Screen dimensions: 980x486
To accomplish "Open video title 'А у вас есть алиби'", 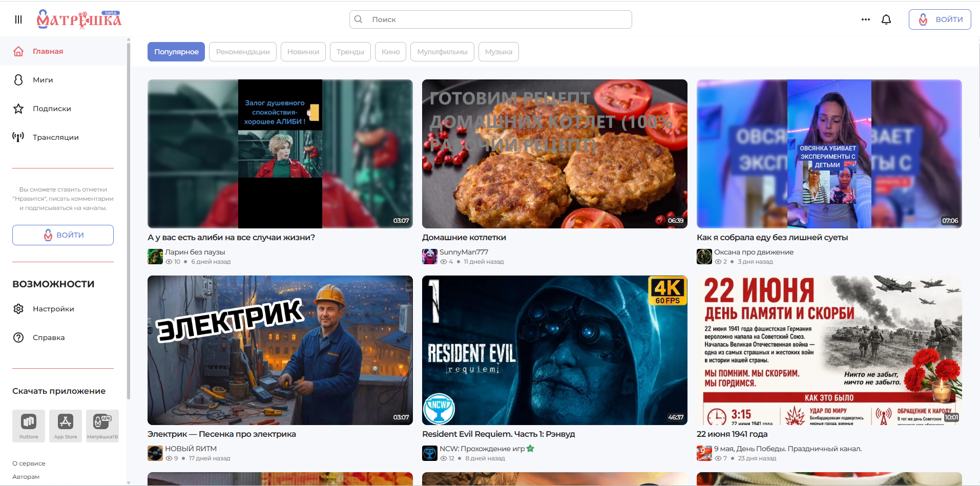I will point(231,238).
